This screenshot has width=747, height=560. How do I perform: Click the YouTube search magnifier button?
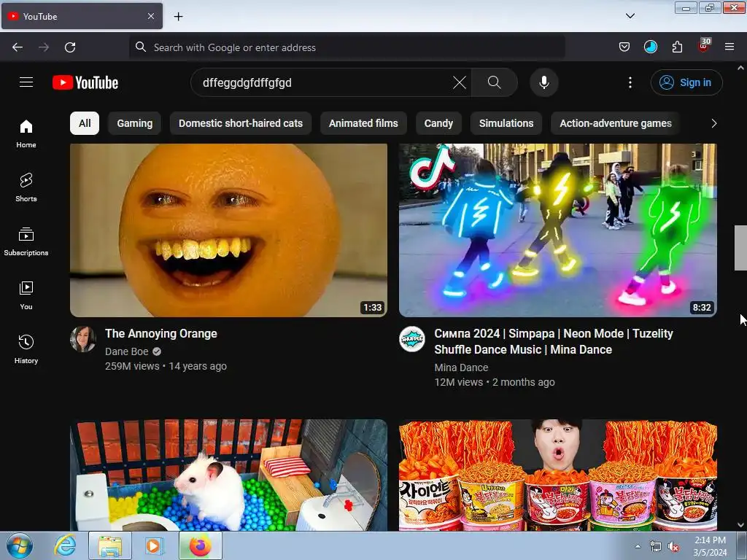coord(495,82)
